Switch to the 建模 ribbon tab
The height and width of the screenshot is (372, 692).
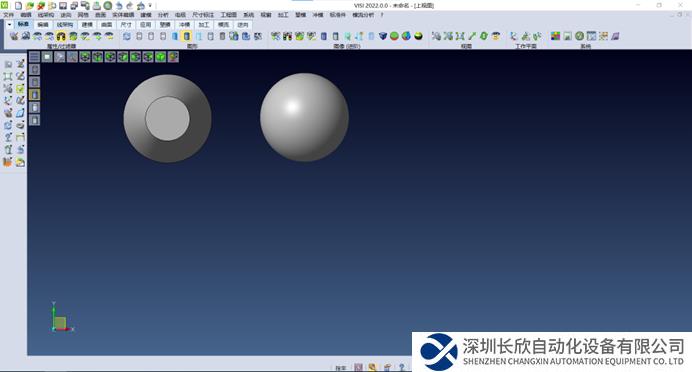tap(87, 25)
